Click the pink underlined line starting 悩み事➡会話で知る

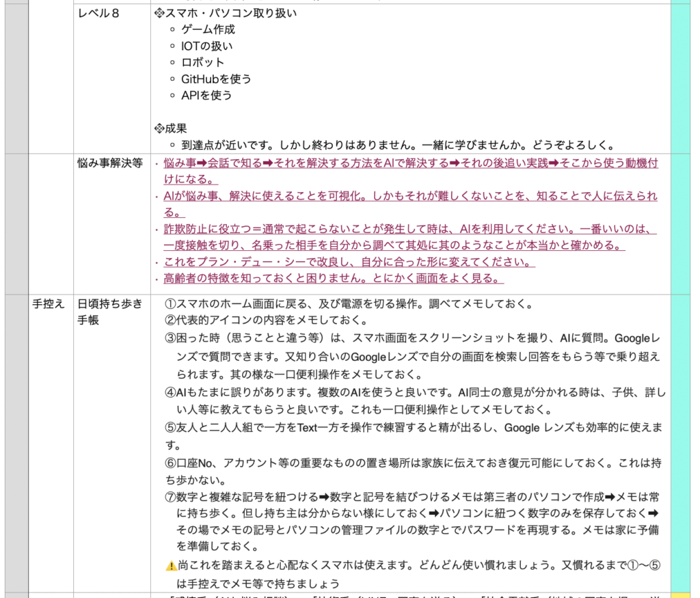(410, 164)
